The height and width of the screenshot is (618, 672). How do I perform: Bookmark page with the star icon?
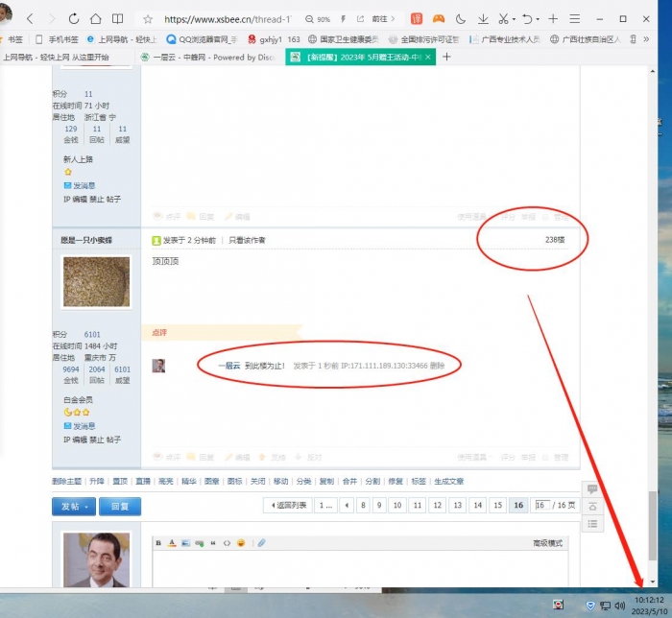(x=147, y=18)
